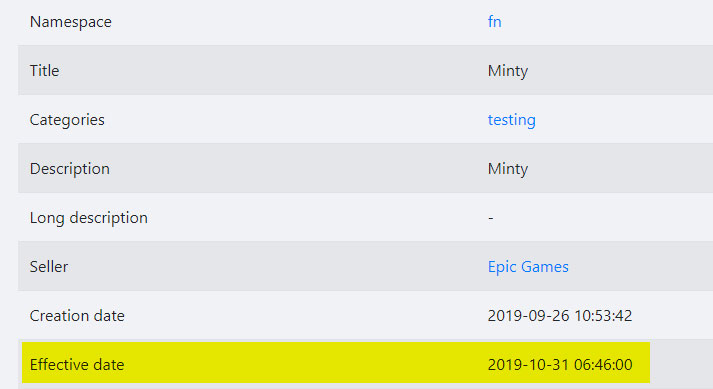Select the Creation date row label
The width and height of the screenshot is (713, 389).
click(x=77, y=316)
